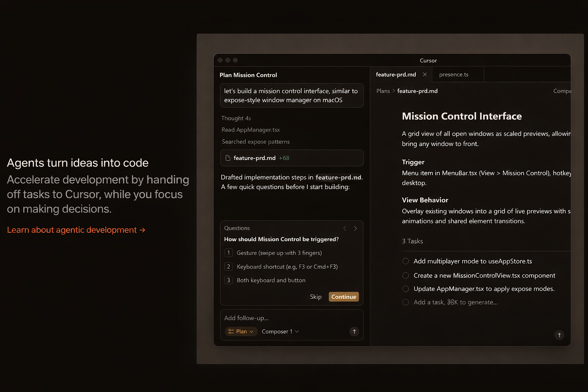This screenshot has width=588, height=392.
Task: Expand the Composer 1 model selector
Action: click(280, 332)
